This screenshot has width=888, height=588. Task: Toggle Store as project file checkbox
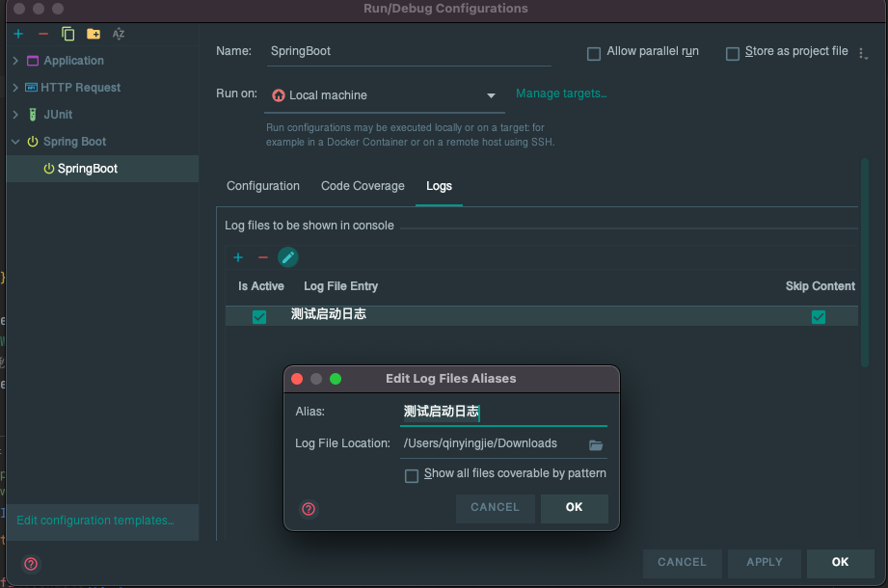[733, 53]
